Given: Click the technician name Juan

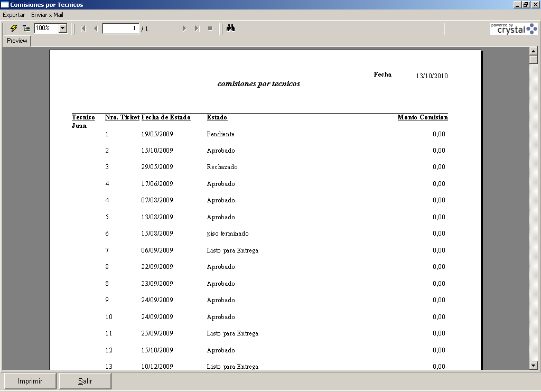Looking at the screenshot, I should pyautogui.click(x=79, y=126).
